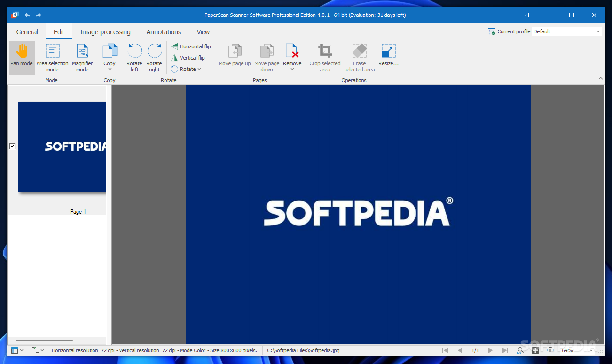Switch to Magnifier mode
The width and height of the screenshot is (612, 364).
pyautogui.click(x=82, y=57)
